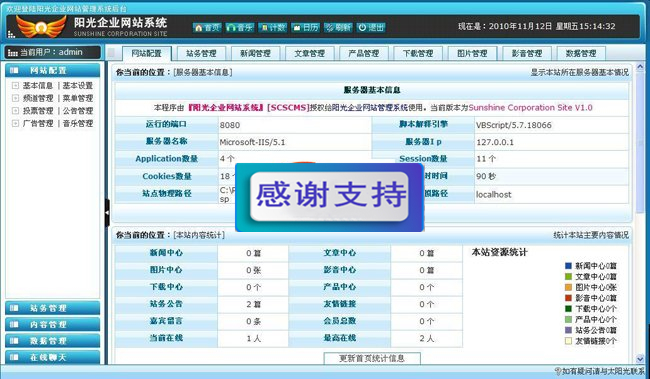Switch to the 网站配置 tab
650x379 pixels.
point(146,53)
